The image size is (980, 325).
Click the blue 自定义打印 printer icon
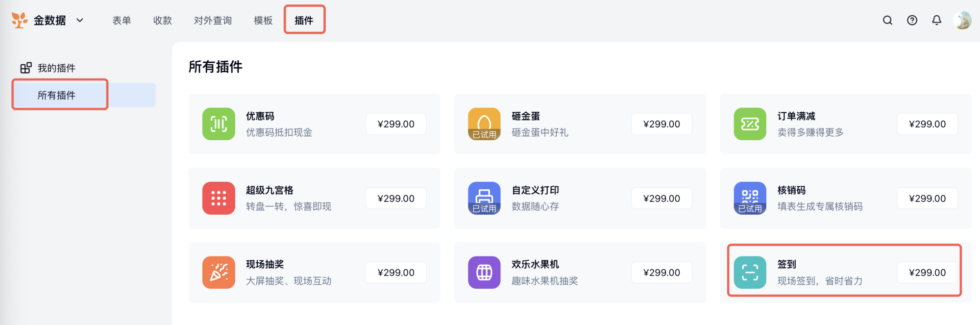[x=484, y=198]
